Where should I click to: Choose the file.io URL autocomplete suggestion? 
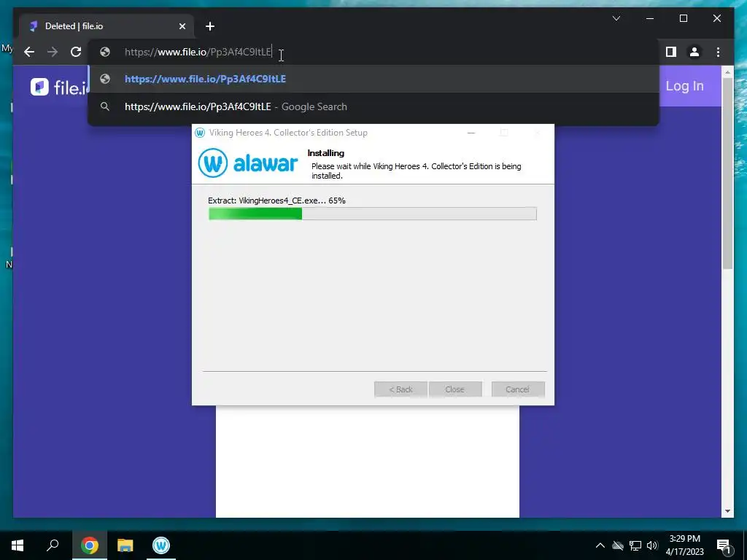click(374, 79)
